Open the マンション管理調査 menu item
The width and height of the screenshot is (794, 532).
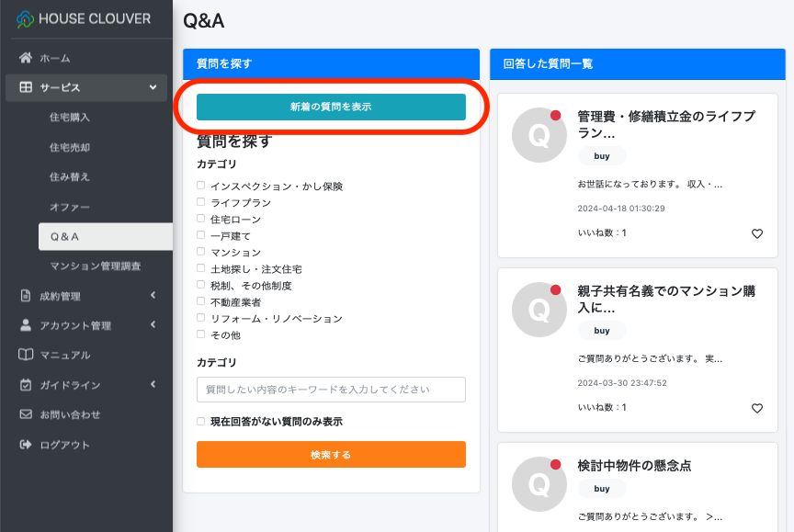[x=96, y=266]
